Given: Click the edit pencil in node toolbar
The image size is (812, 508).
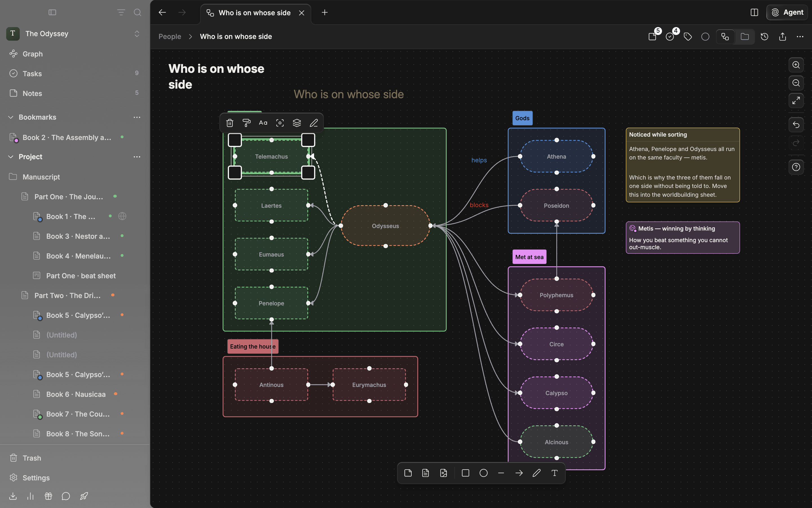Looking at the screenshot, I should [x=314, y=123].
